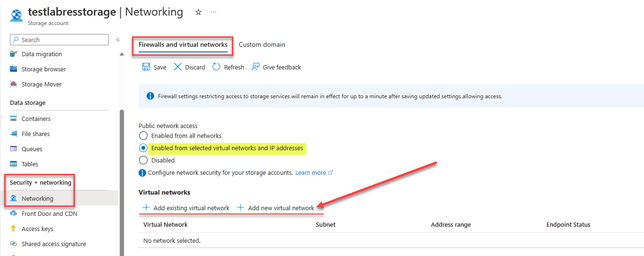Click the Endpoint Status column header
Image resolution: width=644 pixels, height=256 pixels.
[x=568, y=225]
